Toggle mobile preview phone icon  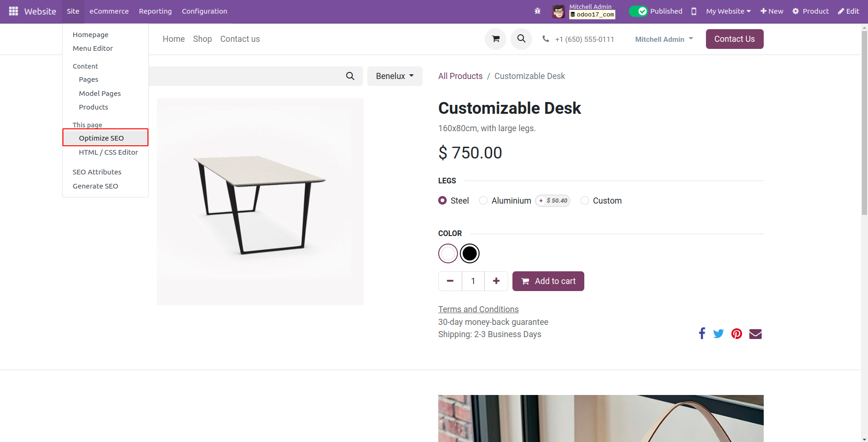[x=694, y=11]
